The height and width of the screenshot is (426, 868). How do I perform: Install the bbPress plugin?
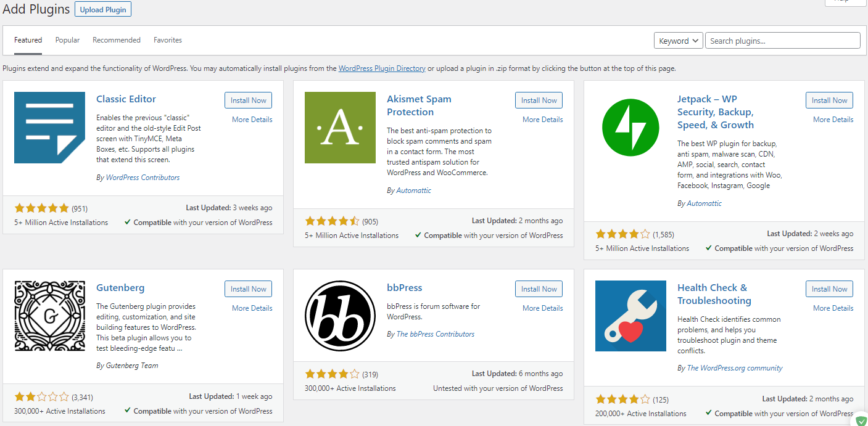point(539,289)
